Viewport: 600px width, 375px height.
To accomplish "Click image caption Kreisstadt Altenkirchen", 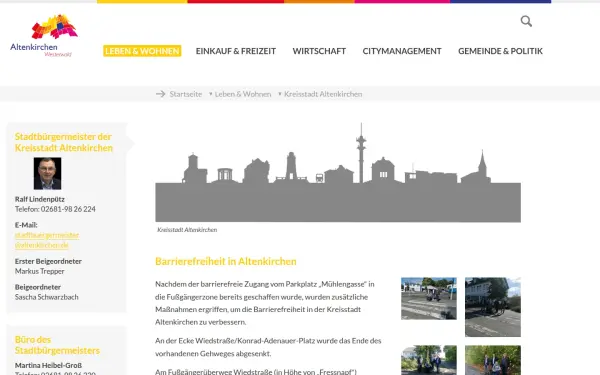I will coord(187,230).
